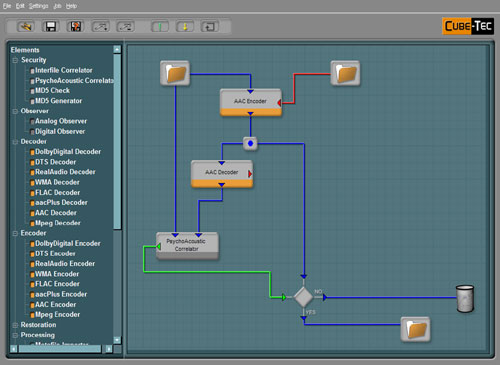Click the elements panel scroll-down arrow
Image resolution: width=500 pixels, height=365 pixels.
coord(117,340)
